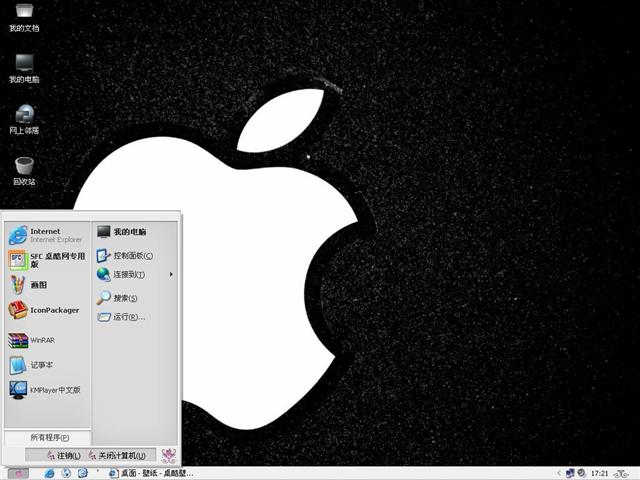Screen dimensions: 640x480
Task: Choose 搜索 in the start menu
Action: point(125,298)
